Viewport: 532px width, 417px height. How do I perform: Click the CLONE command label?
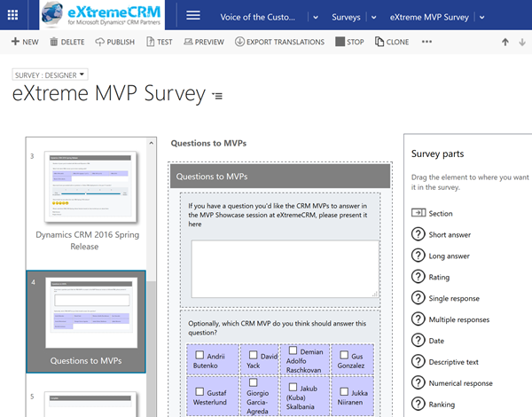pos(397,42)
